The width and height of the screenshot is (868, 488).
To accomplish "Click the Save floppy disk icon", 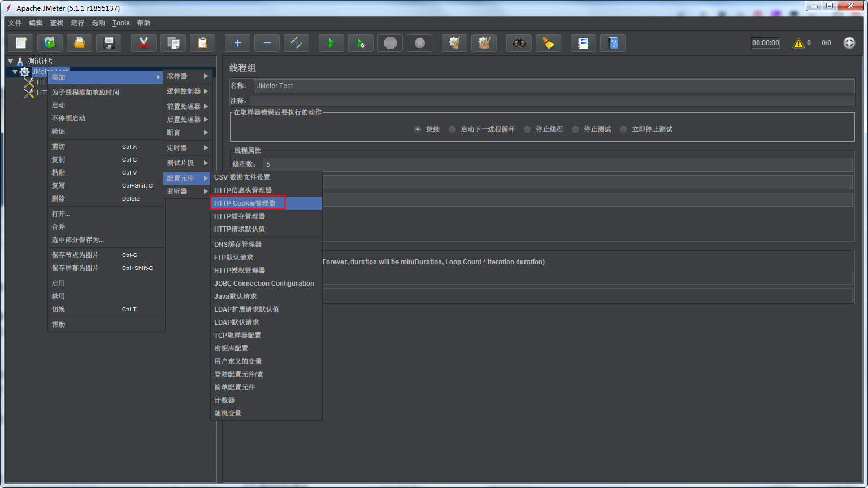I will coord(109,43).
